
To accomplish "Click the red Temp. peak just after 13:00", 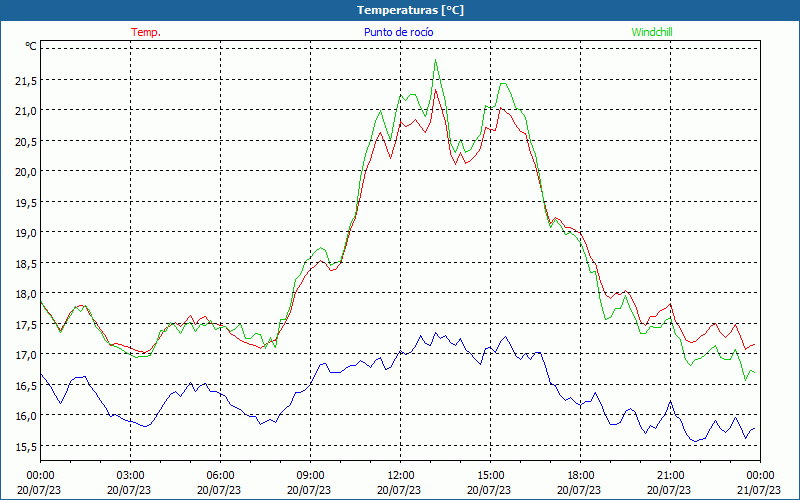I will click(x=435, y=90).
